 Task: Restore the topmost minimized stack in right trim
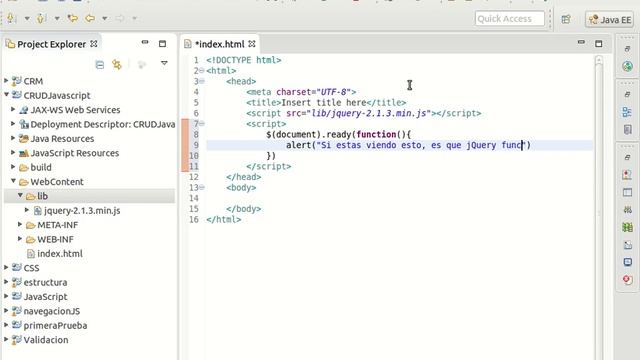[627, 49]
